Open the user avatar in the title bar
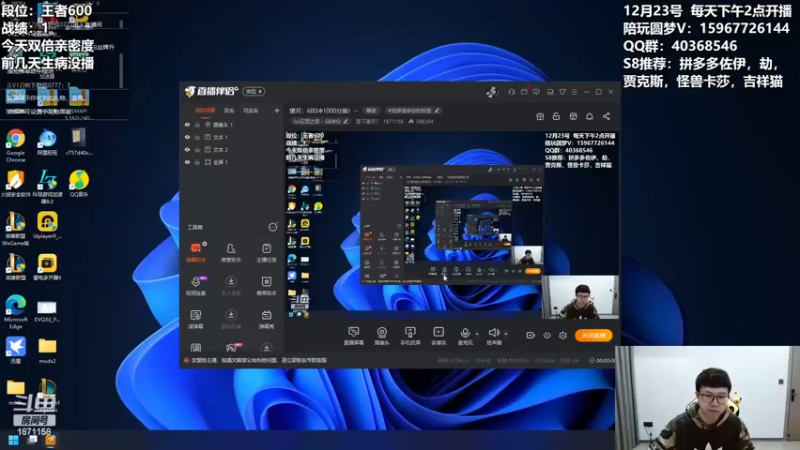This screenshot has height=450, width=800. pyautogui.click(x=492, y=92)
